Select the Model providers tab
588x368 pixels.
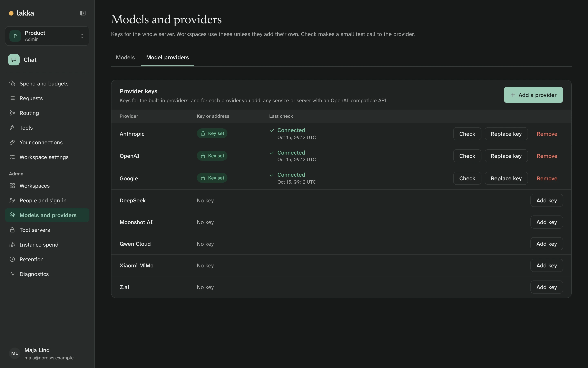(x=167, y=57)
